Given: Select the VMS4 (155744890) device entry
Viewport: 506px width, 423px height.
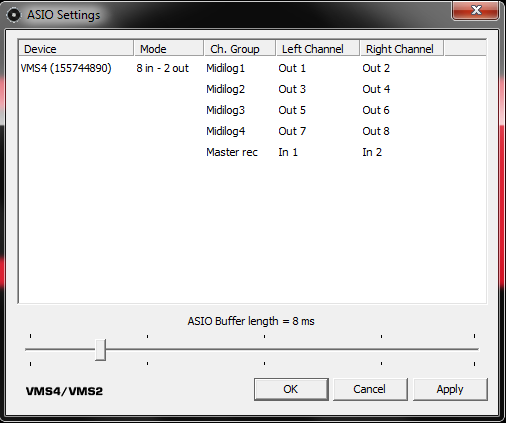Looking at the screenshot, I should (x=66, y=68).
